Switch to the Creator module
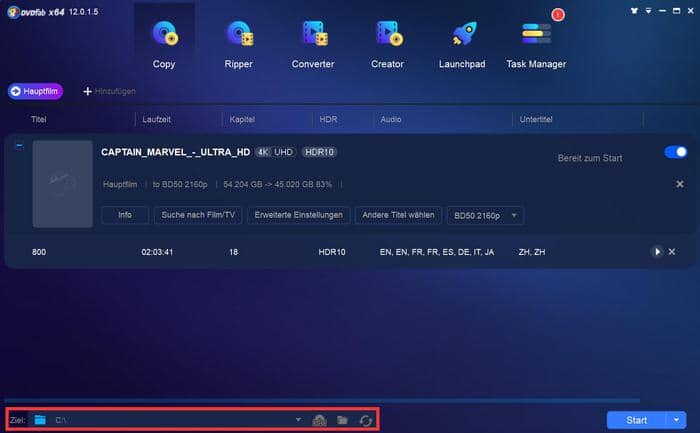Screen dimensions: 700x433 coord(388,44)
